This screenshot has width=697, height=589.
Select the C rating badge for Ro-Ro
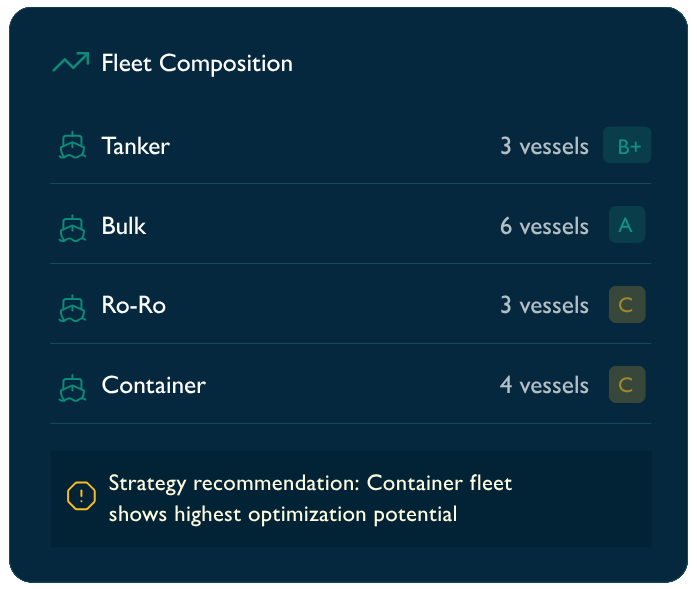pos(627,305)
